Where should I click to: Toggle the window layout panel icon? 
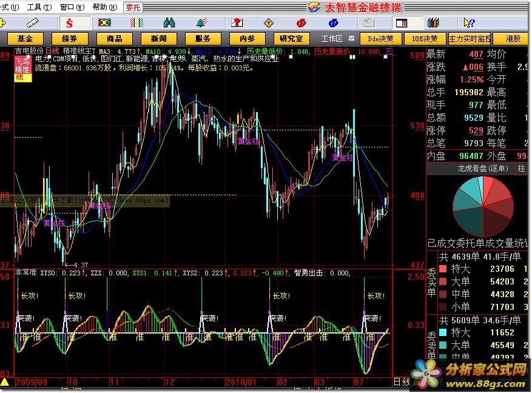coord(402,23)
